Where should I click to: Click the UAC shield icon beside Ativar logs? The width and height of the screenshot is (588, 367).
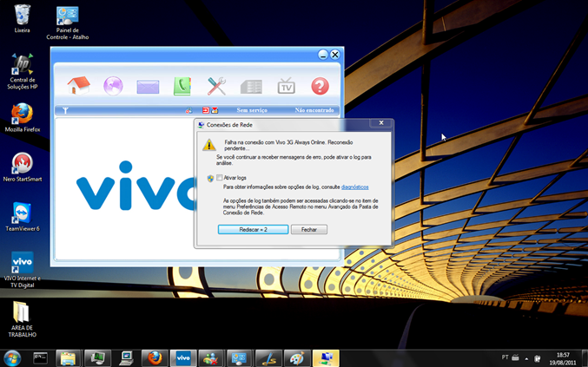210,178
